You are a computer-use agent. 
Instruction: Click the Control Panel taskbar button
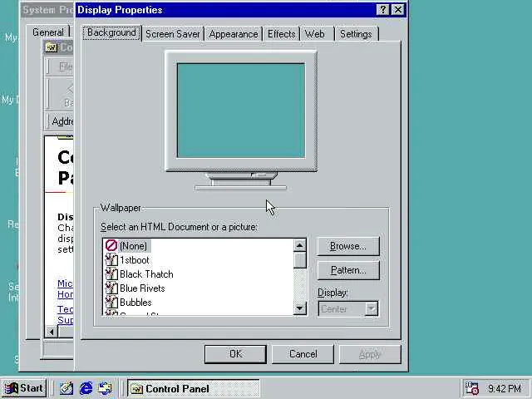[194, 388]
